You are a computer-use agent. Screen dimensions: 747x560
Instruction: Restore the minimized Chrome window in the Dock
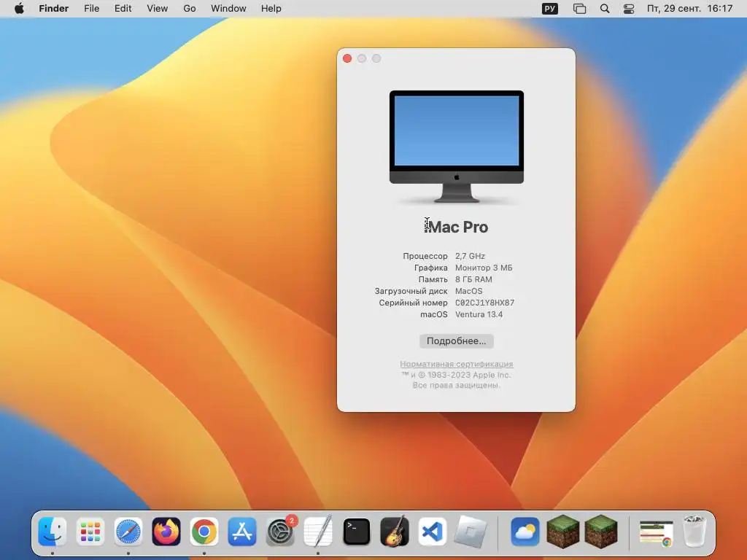coord(656,533)
